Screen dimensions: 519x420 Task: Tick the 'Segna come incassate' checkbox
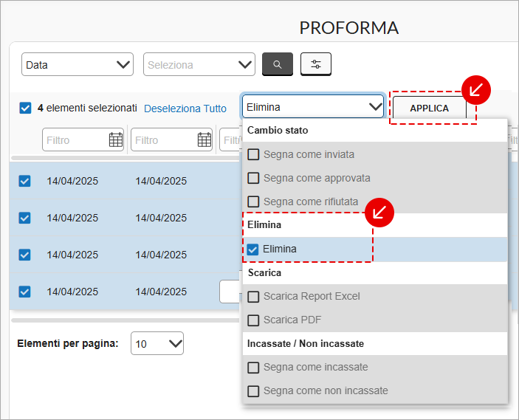tap(253, 368)
